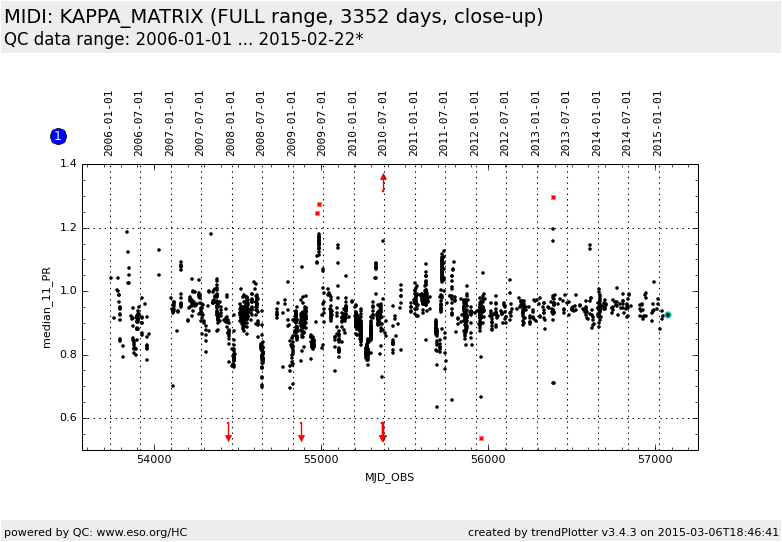
Task: Click the red down arrow near 2008-01-01
Action: coord(228,433)
